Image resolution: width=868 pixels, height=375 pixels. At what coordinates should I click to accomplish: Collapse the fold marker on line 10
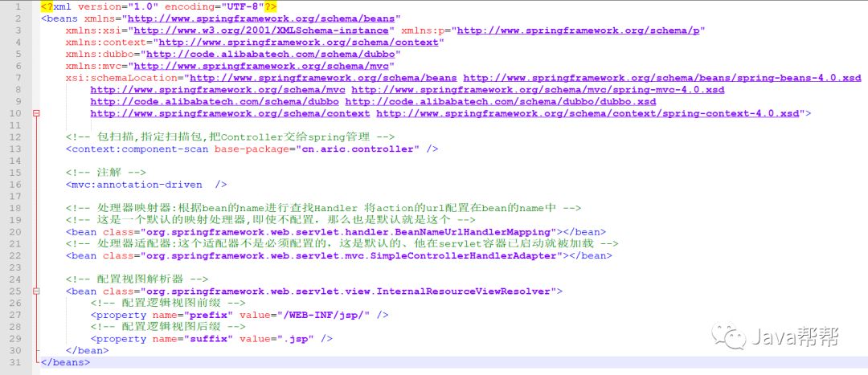36,114
